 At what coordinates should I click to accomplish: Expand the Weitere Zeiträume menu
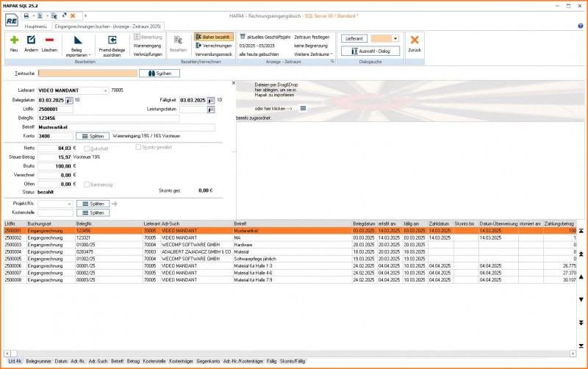point(313,54)
